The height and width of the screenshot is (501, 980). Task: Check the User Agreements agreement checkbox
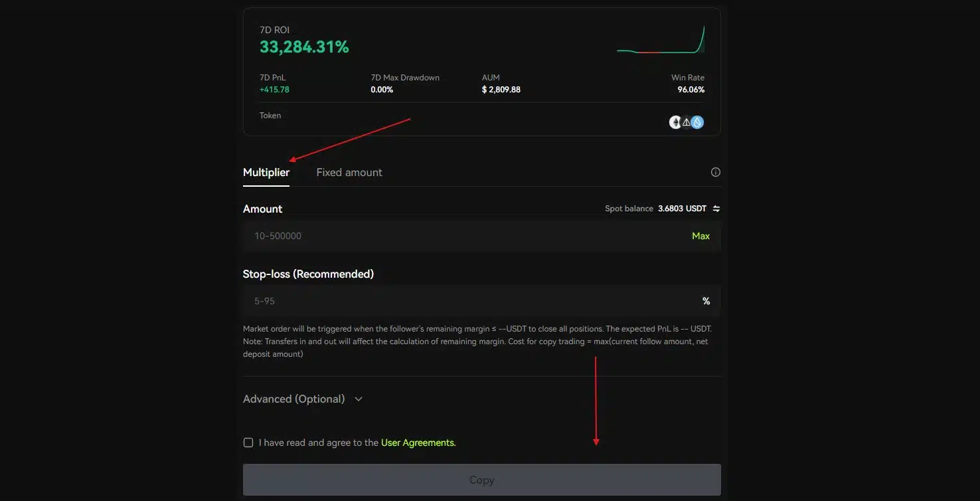tap(248, 442)
